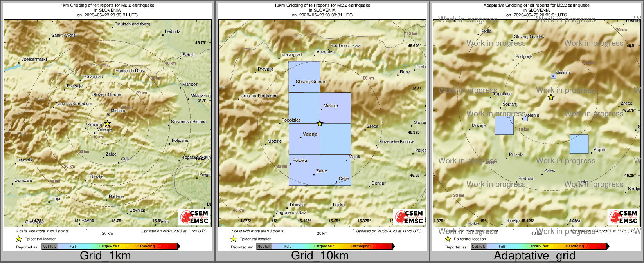Viewport: 644px width, 263px height.
Task: Select the Mislinja cell in the 10km grid
Action: [x=335, y=108]
